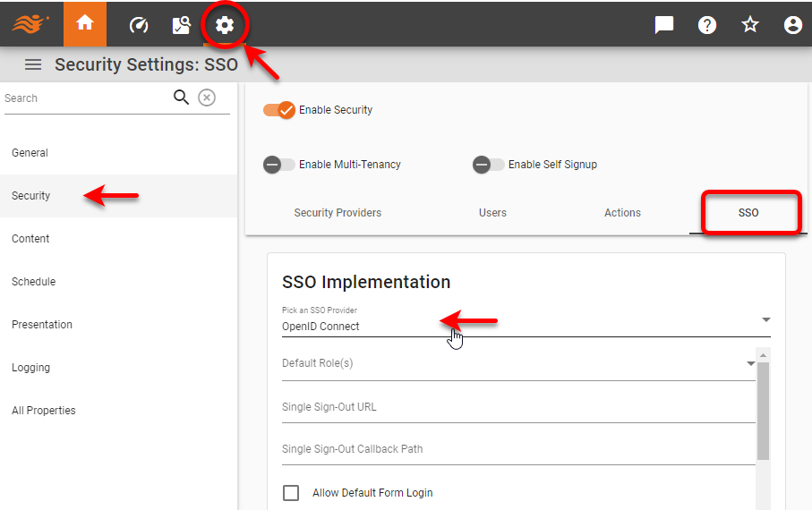812x510 pixels.
Task: Open favorites star icon
Action: click(x=750, y=25)
